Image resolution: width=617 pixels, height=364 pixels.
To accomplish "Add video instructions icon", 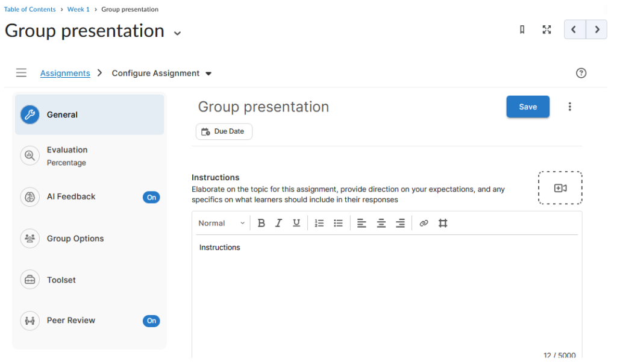I will 560,188.
